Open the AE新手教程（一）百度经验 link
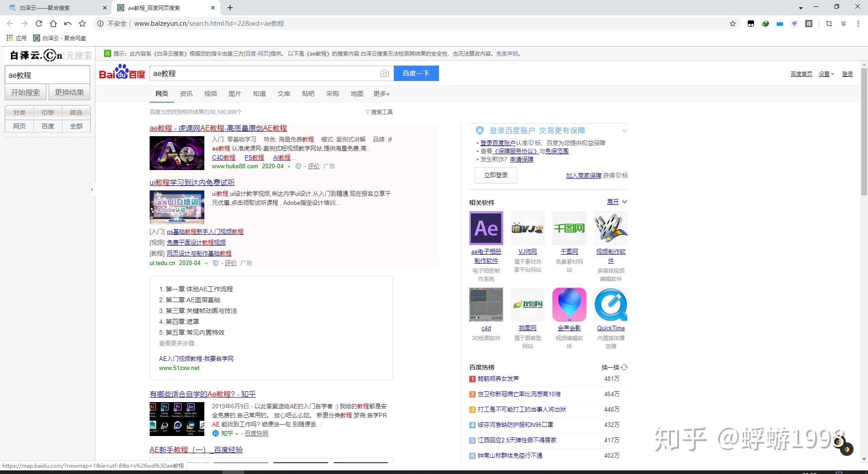 [x=196, y=450]
